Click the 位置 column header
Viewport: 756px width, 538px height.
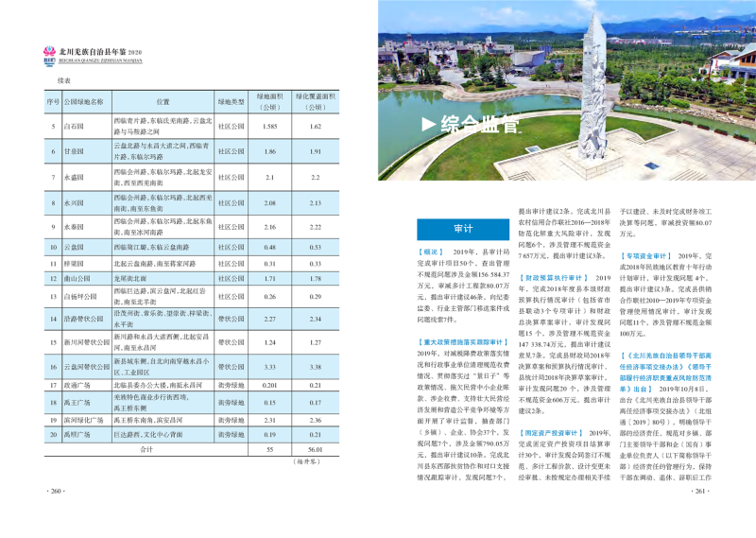163,101
